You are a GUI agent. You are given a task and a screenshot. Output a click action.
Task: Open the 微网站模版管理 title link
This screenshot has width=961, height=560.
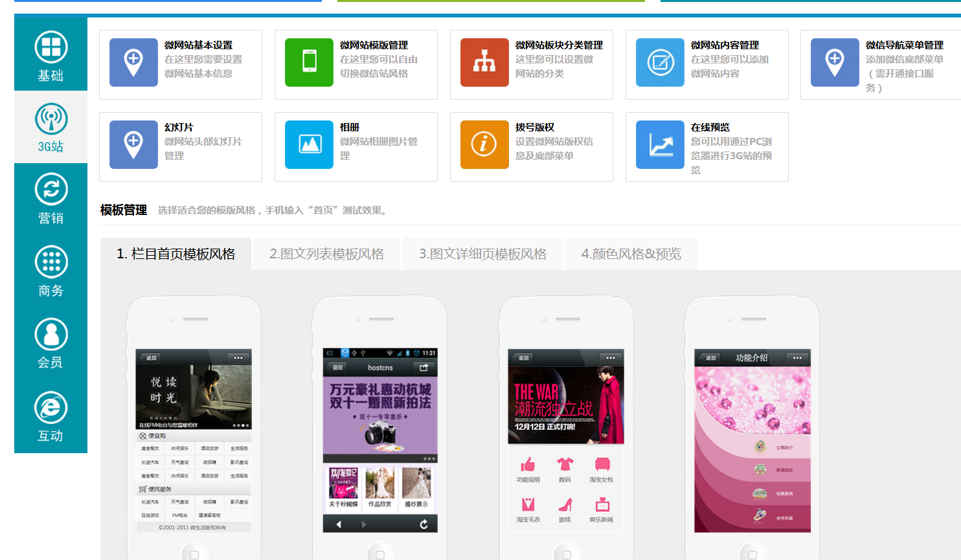(374, 45)
